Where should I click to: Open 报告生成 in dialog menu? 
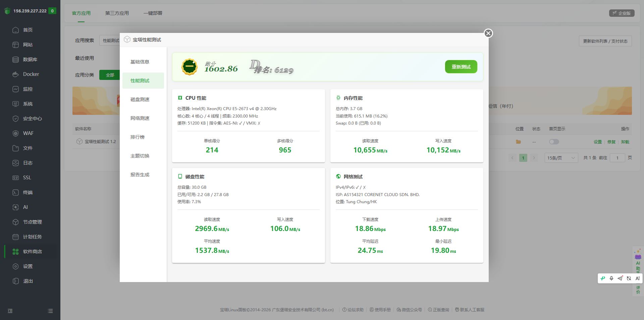[143, 175]
